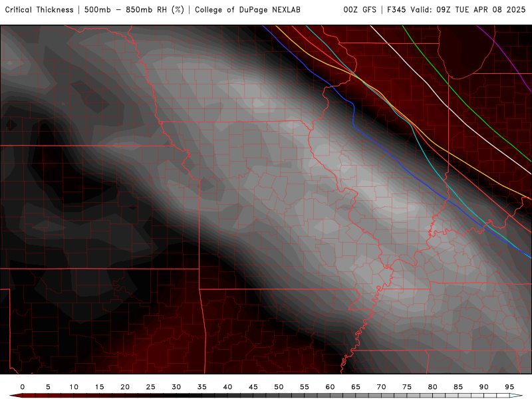Click the 95 value on the color scale
The image size is (532, 399).
tap(509, 387)
